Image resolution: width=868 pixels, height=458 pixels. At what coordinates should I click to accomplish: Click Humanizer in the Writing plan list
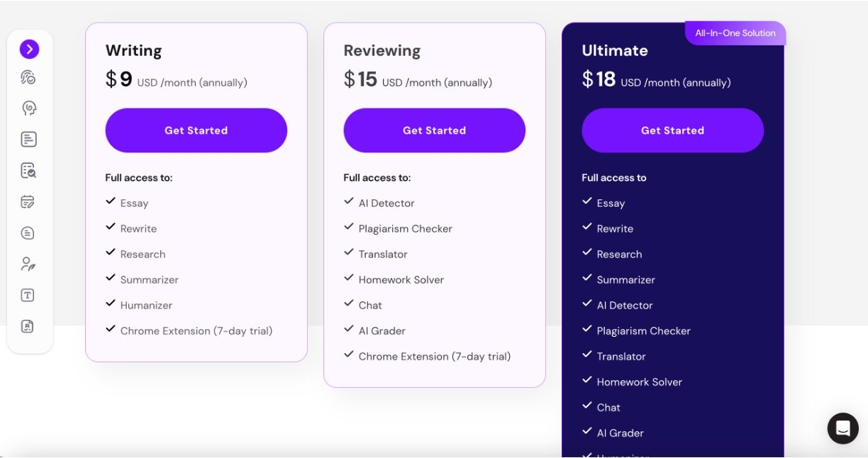coord(146,306)
